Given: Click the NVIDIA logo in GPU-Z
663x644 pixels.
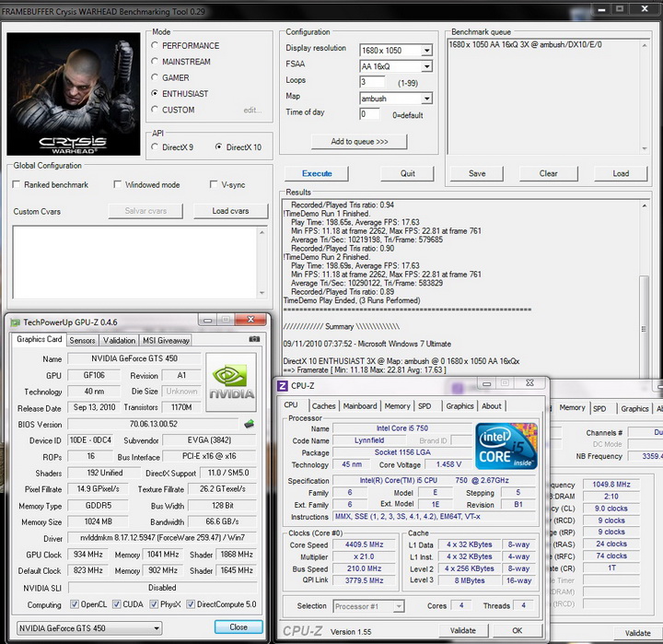Looking at the screenshot, I should click(x=231, y=382).
